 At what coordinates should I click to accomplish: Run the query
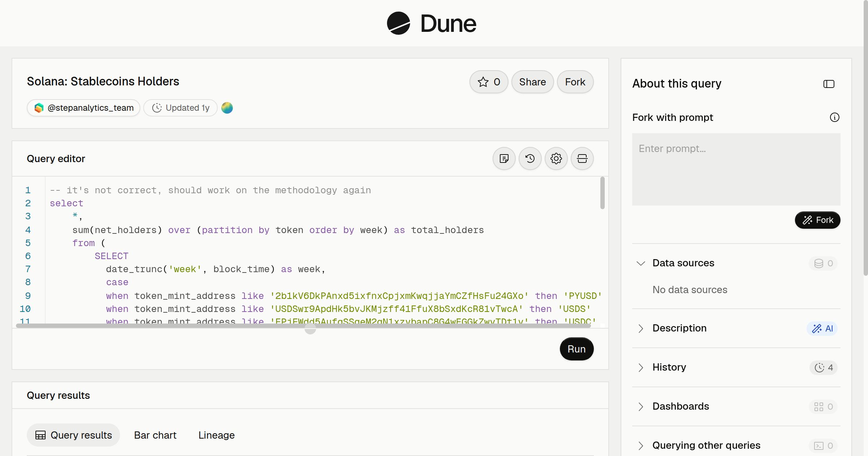coord(576,349)
